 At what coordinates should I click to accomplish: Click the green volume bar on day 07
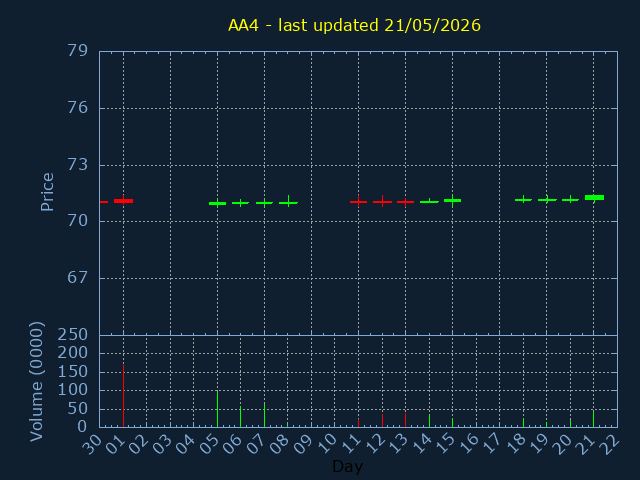coord(264,415)
